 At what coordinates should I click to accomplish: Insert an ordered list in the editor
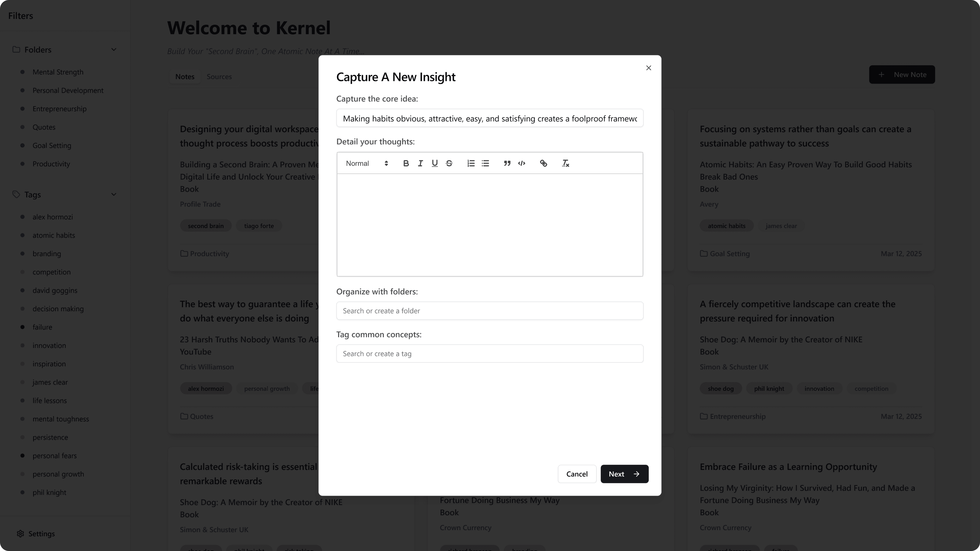(x=471, y=163)
